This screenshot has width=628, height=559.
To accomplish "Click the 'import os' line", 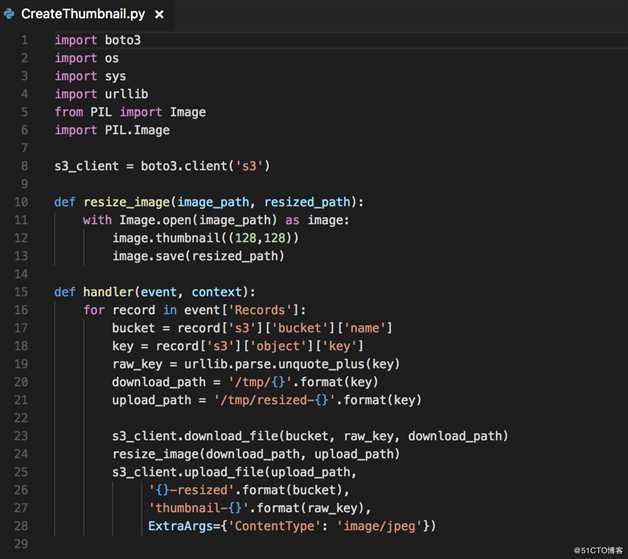I will point(87,58).
